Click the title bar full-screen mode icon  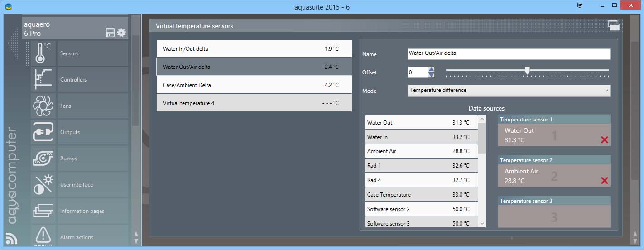point(580,5)
